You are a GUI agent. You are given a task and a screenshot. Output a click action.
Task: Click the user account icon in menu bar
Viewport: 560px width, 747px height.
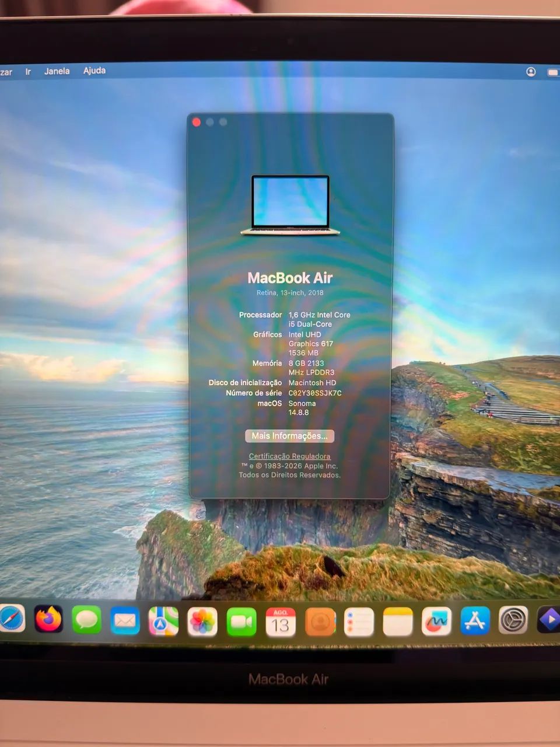point(531,72)
